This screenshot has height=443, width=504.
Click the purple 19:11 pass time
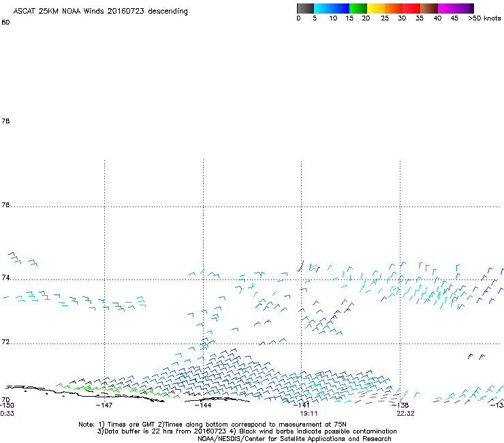(309, 414)
